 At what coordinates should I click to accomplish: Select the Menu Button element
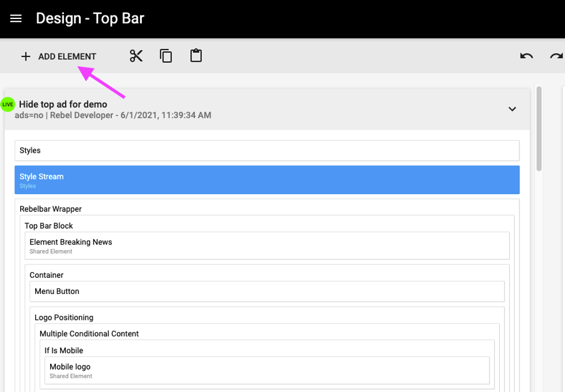click(267, 292)
